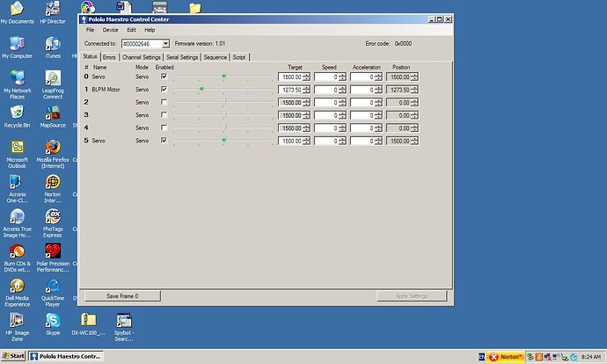The height and width of the screenshot is (364, 607).
Task: Select the Skype desktop icon
Action: pyautogui.click(x=53, y=320)
